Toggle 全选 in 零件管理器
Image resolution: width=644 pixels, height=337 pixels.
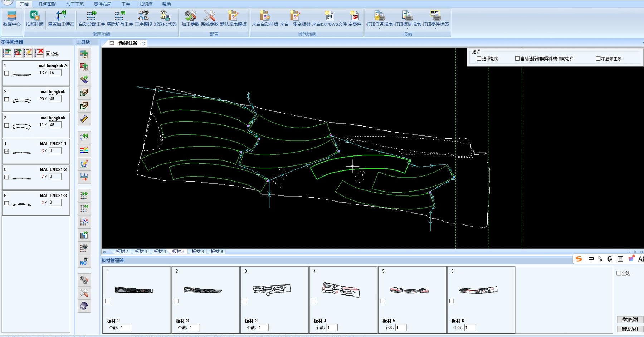click(x=48, y=54)
